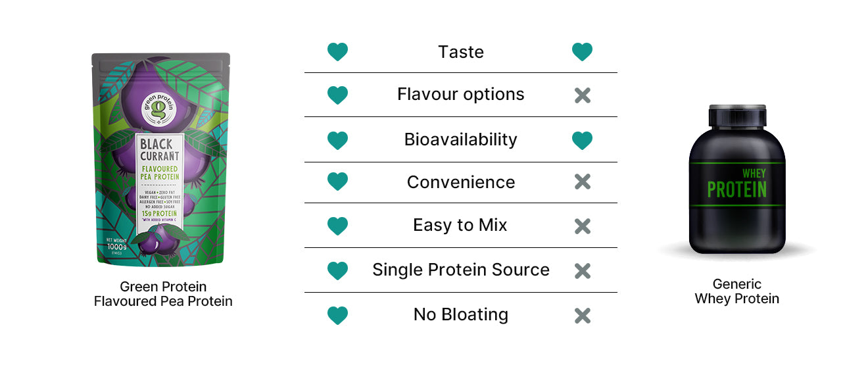Click the X icon beside Easy to Mix

582,226
